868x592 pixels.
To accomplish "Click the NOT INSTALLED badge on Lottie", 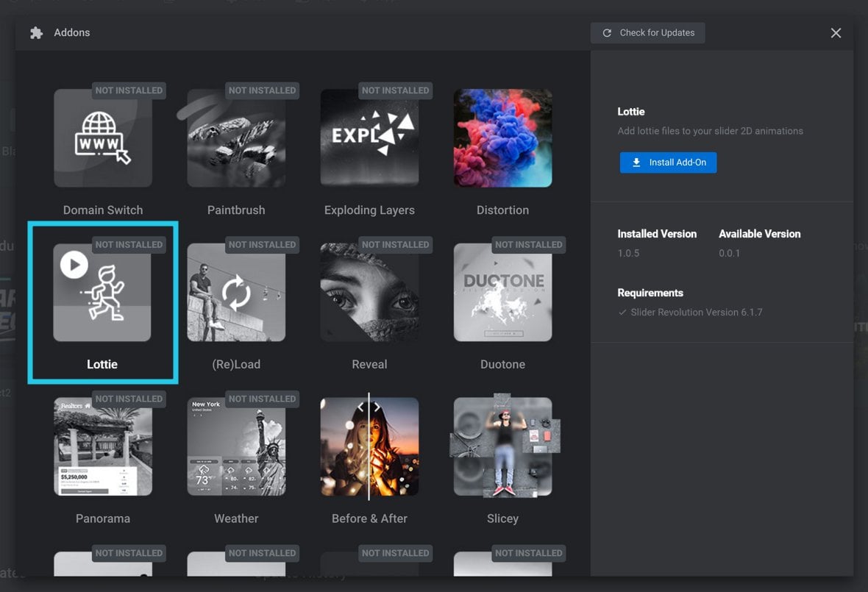I will (129, 245).
